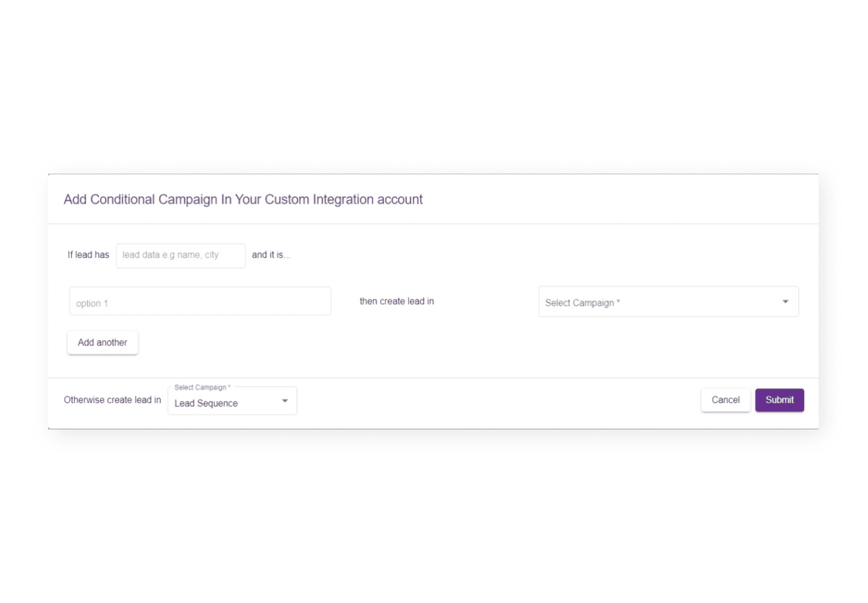
Task: Click the small Select Campaign floating label
Action: pyautogui.click(x=201, y=387)
